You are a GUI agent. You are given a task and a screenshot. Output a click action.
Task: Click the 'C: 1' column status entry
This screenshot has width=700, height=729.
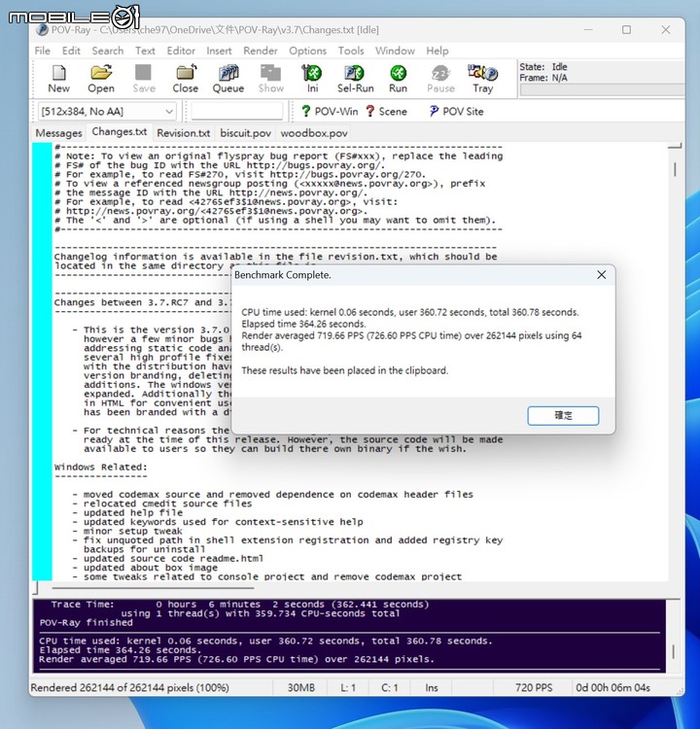[x=389, y=687]
